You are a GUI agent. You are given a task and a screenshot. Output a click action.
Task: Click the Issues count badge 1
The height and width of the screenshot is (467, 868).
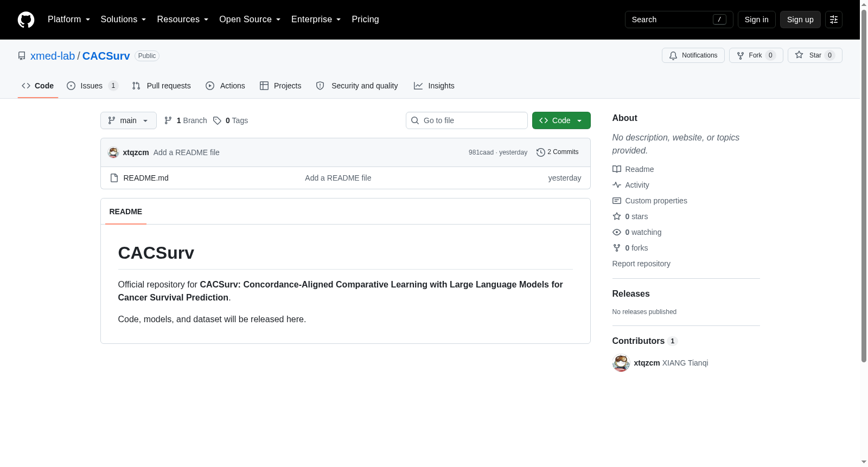113,86
